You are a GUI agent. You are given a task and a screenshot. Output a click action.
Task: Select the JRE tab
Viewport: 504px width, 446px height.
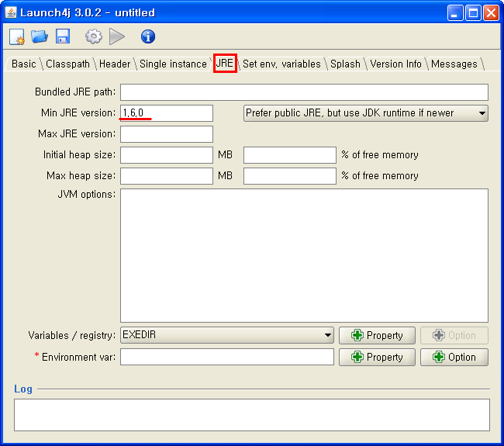tap(225, 63)
